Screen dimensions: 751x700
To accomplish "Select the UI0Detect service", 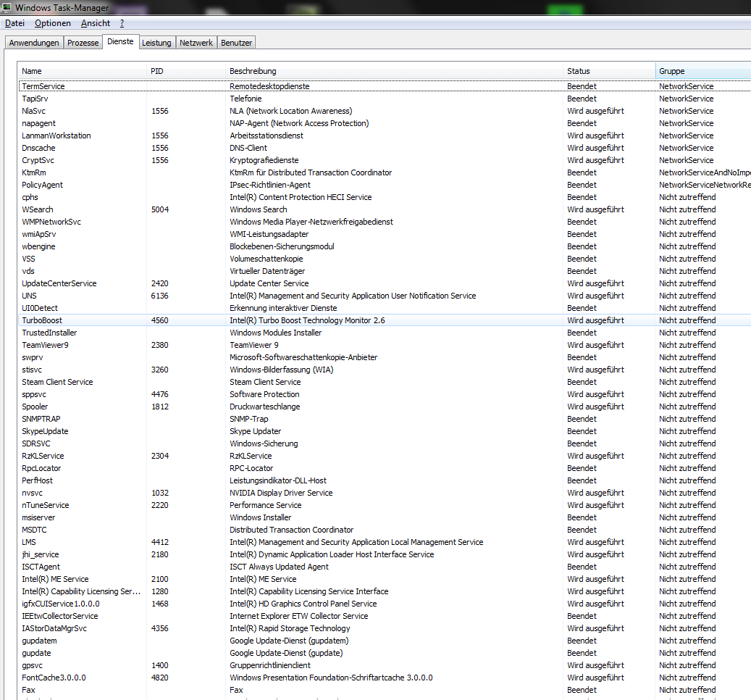I will pyautogui.click(x=385, y=308).
